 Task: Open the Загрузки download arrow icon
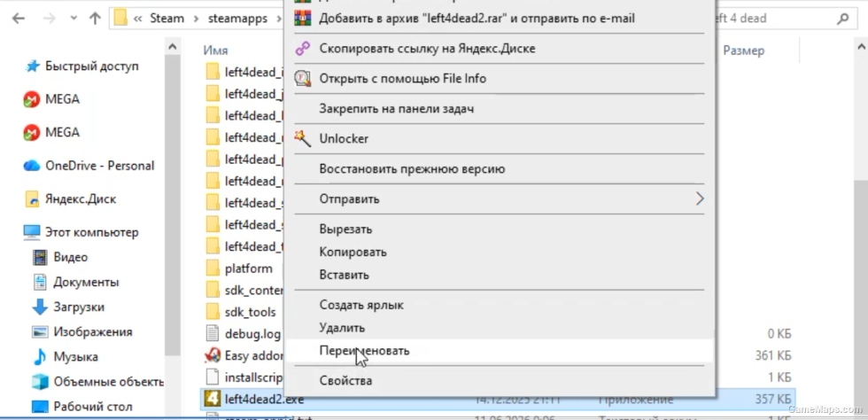(40, 307)
